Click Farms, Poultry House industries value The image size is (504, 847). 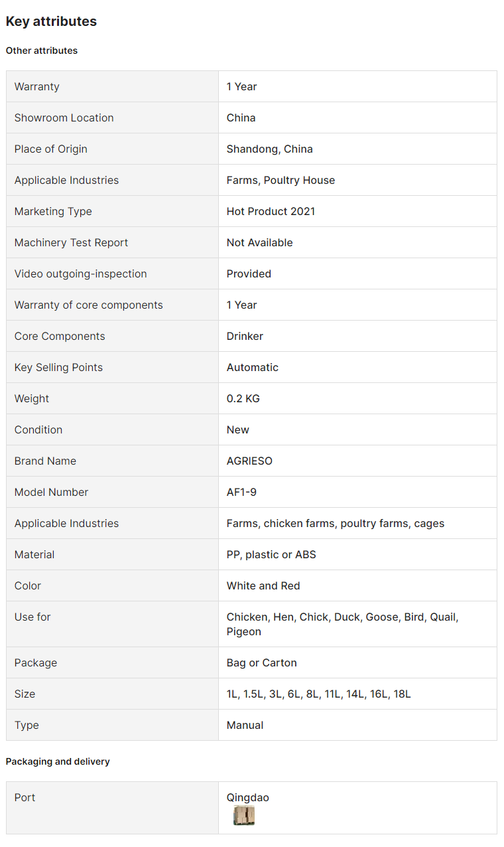pos(281,180)
